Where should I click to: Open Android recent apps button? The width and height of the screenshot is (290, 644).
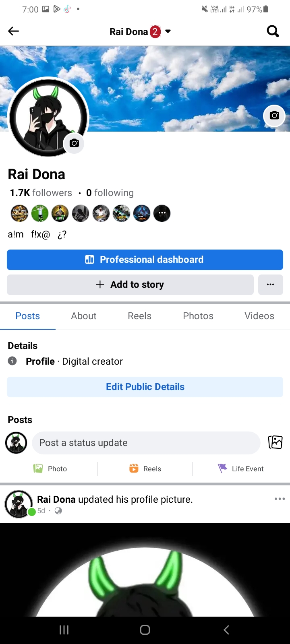click(x=64, y=630)
